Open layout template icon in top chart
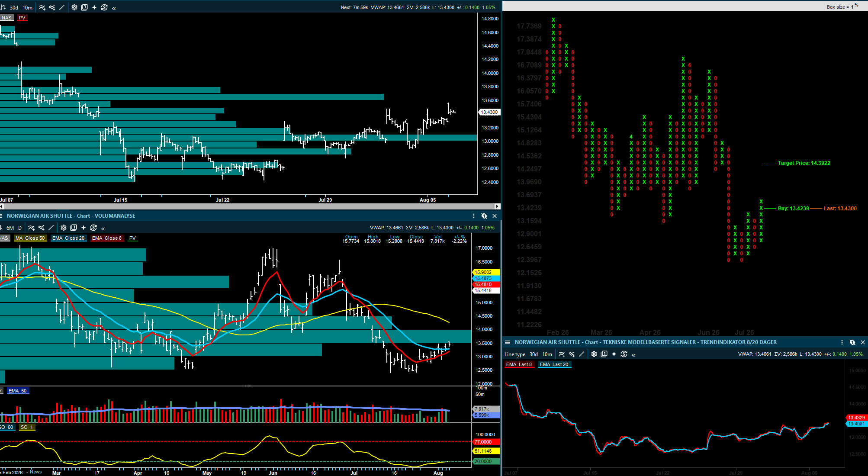The image size is (868, 476). click(x=84, y=7)
